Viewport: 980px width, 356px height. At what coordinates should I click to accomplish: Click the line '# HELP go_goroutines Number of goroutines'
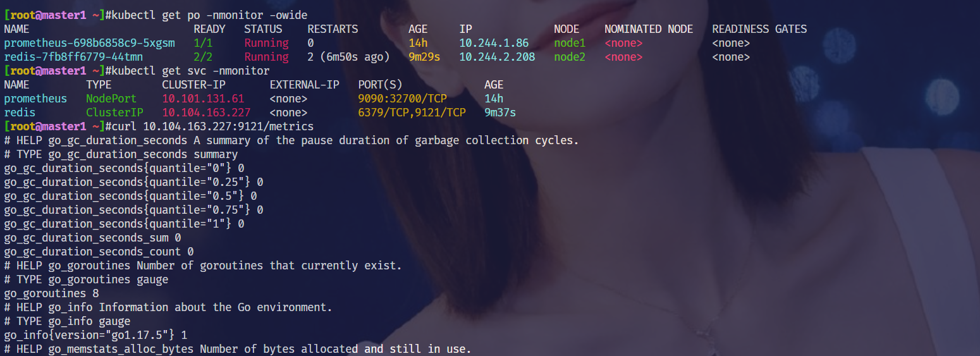(203, 266)
